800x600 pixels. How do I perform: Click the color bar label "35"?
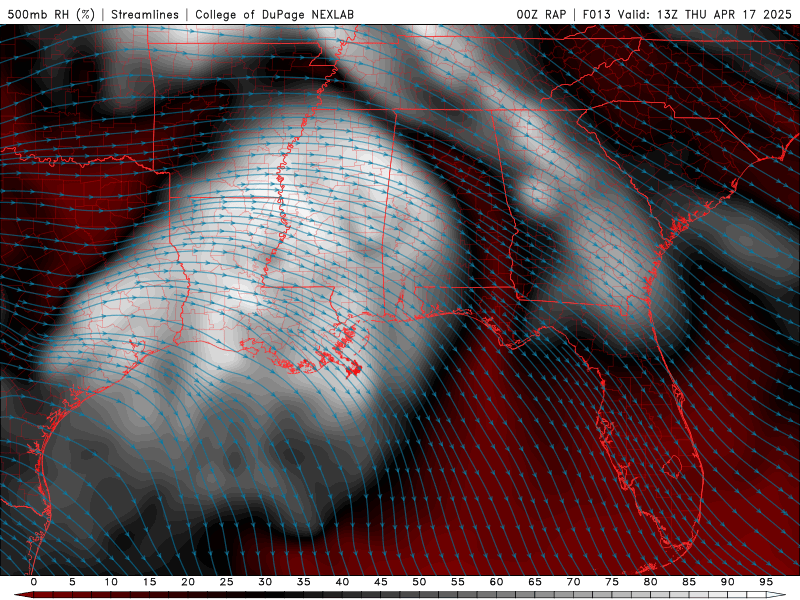click(x=304, y=582)
